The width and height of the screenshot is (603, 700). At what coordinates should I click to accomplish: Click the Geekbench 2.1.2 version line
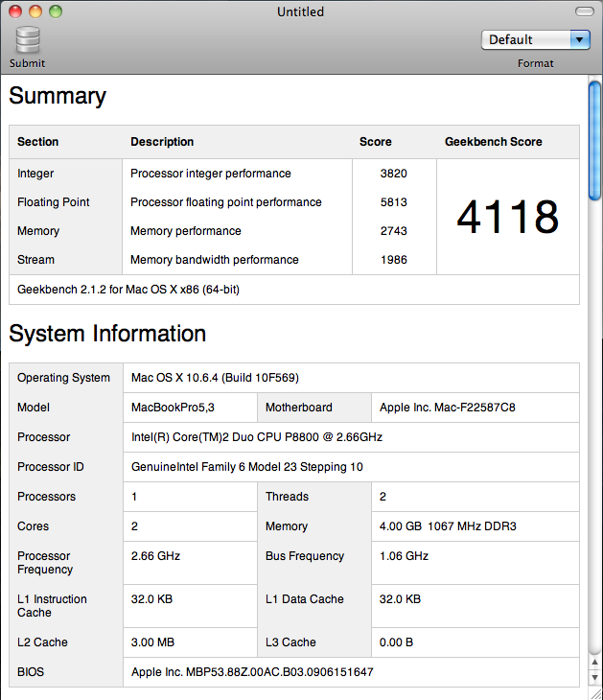click(x=128, y=289)
